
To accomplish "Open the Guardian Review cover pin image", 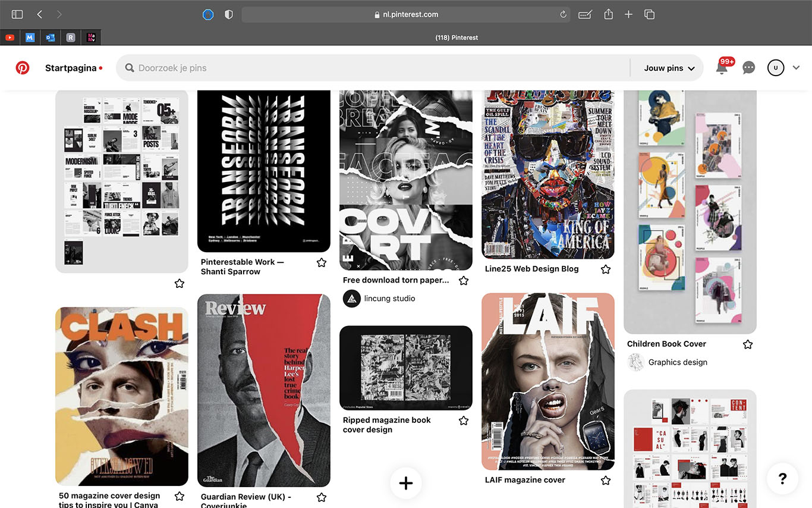I will tap(264, 390).
